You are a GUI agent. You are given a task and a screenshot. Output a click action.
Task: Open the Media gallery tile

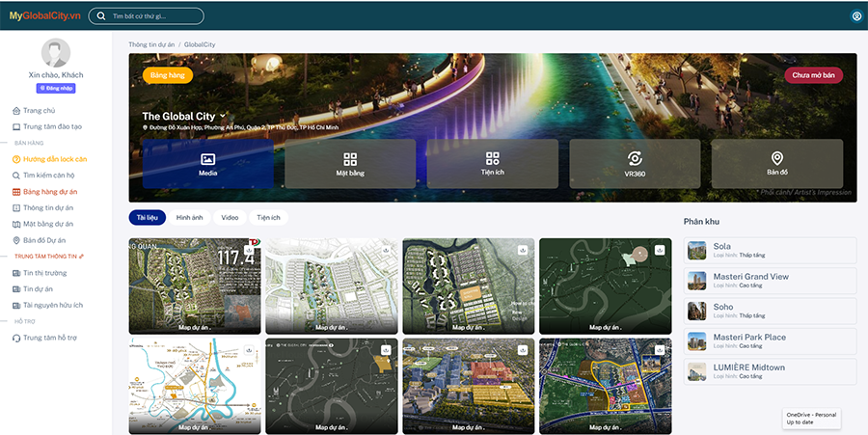tap(207, 163)
